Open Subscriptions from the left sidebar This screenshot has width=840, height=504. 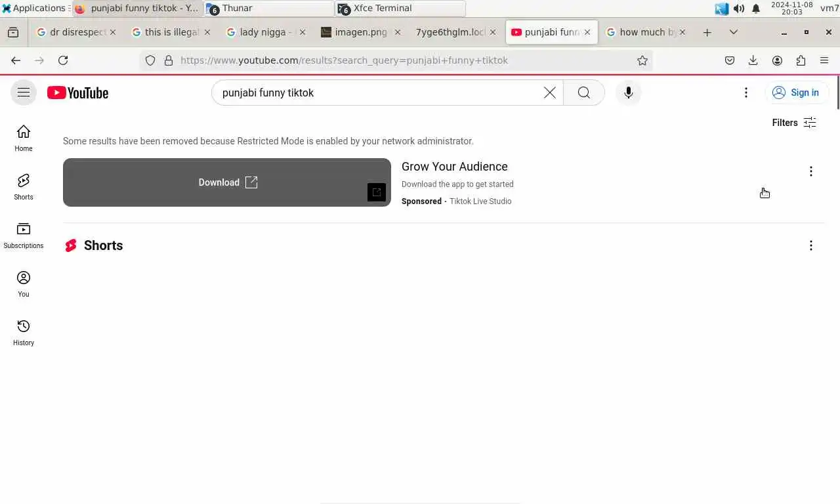coord(24,236)
